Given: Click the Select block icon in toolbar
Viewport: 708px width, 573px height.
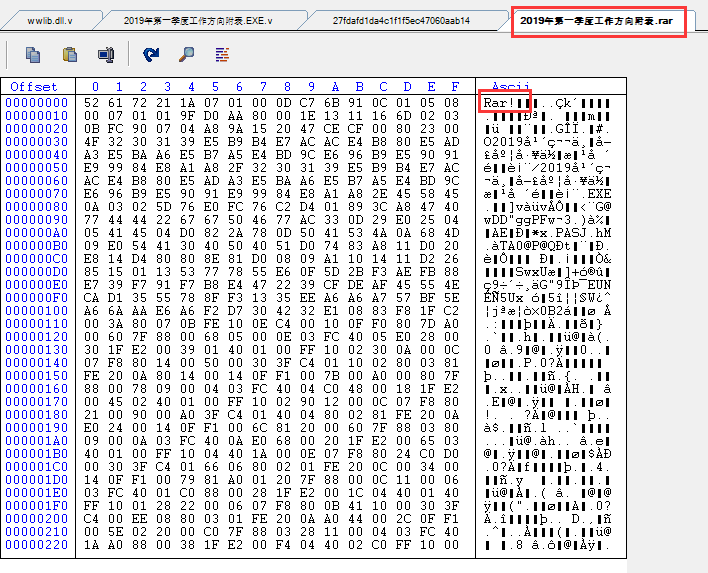Looking at the screenshot, I should pos(105,54).
